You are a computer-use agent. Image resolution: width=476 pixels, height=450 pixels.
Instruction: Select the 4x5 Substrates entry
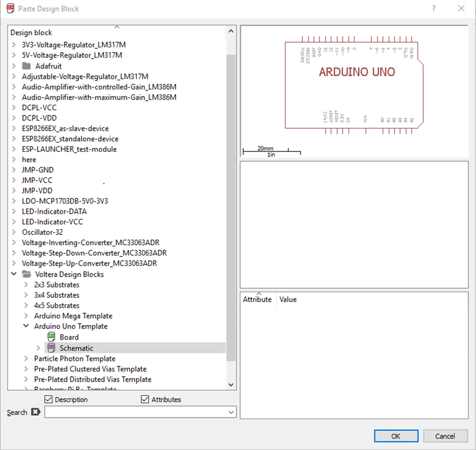tap(57, 305)
